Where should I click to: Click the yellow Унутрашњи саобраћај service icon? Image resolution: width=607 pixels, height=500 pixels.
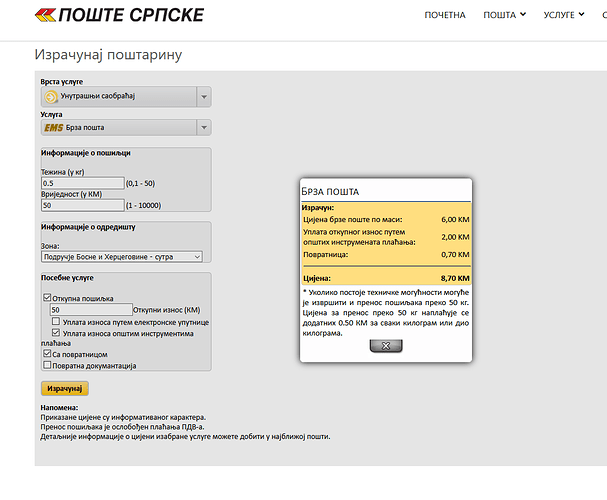coord(51,96)
